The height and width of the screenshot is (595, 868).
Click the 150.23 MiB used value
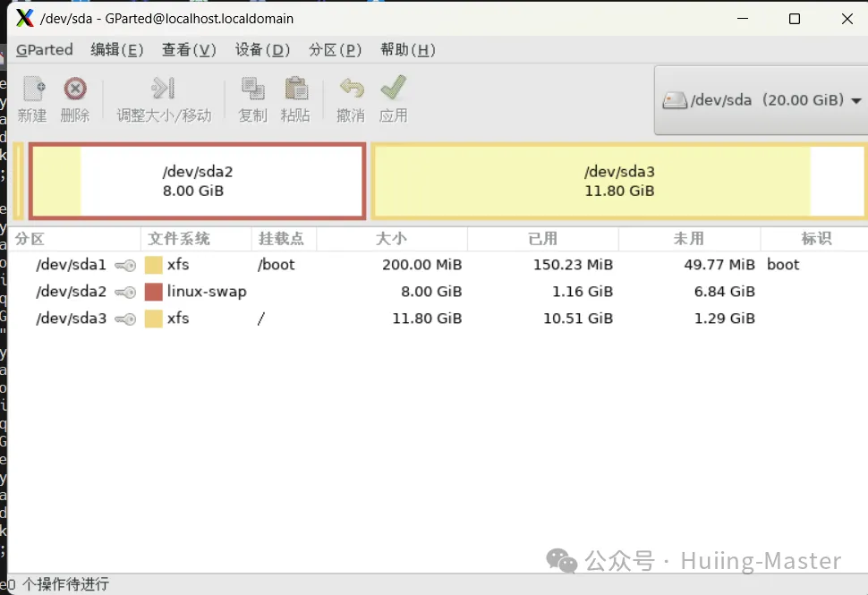point(573,265)
